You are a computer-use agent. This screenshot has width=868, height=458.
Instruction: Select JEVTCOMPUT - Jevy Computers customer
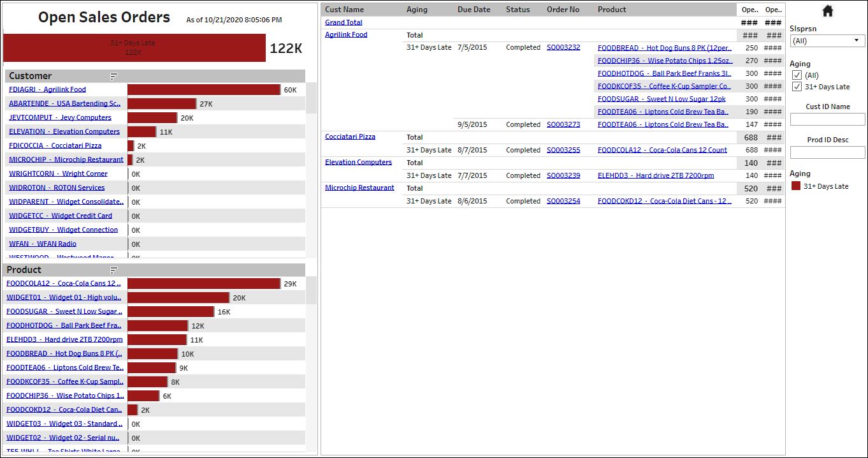60,117
